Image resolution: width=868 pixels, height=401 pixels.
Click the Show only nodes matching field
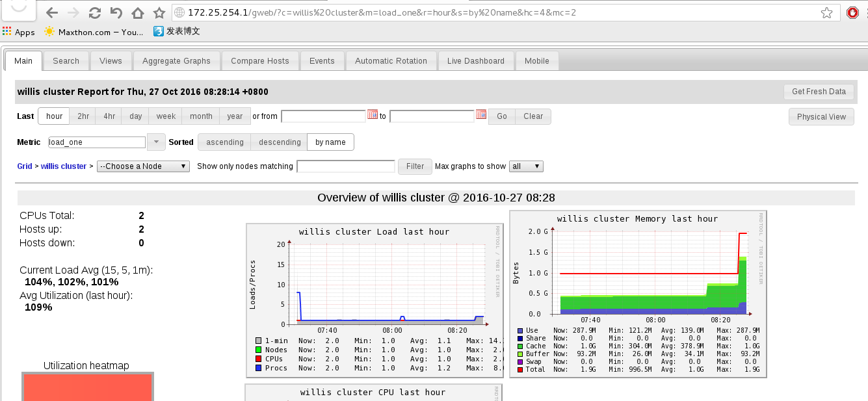point(346,166)
